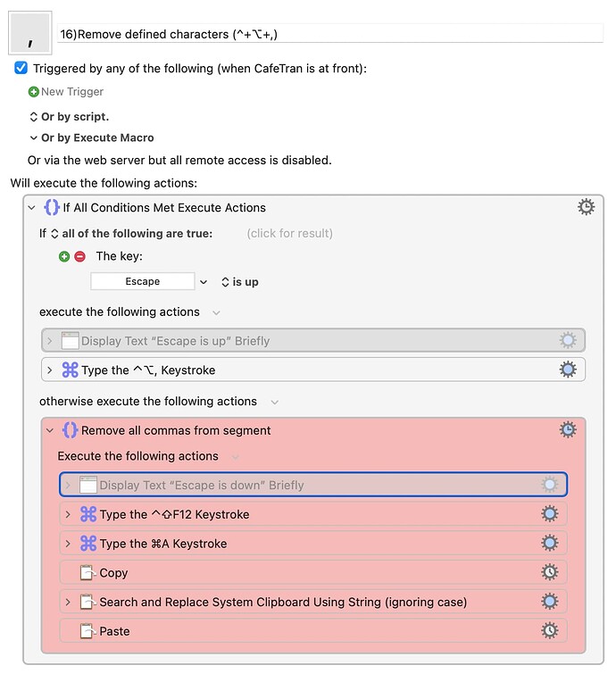Image resolution: width=616 pixels, height=682 pixels.
Task: Click the clipboard icon of the Copy action
Action: point(87,572)
